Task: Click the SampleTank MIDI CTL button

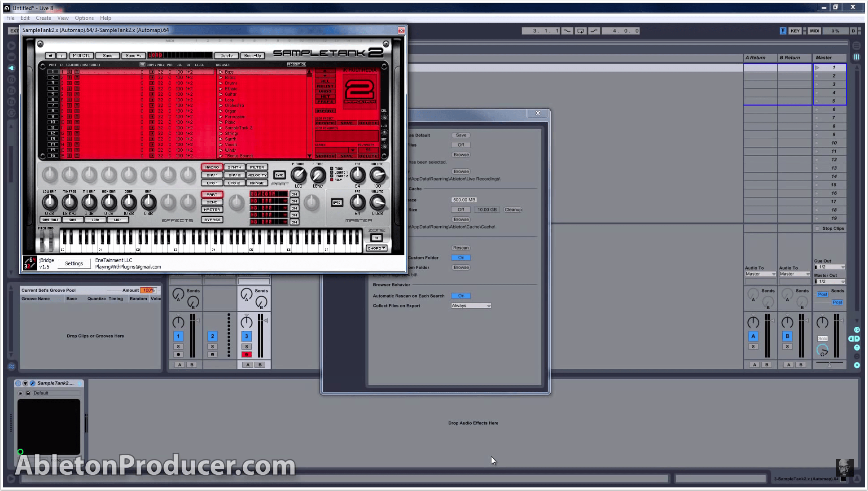Action: 81,56
